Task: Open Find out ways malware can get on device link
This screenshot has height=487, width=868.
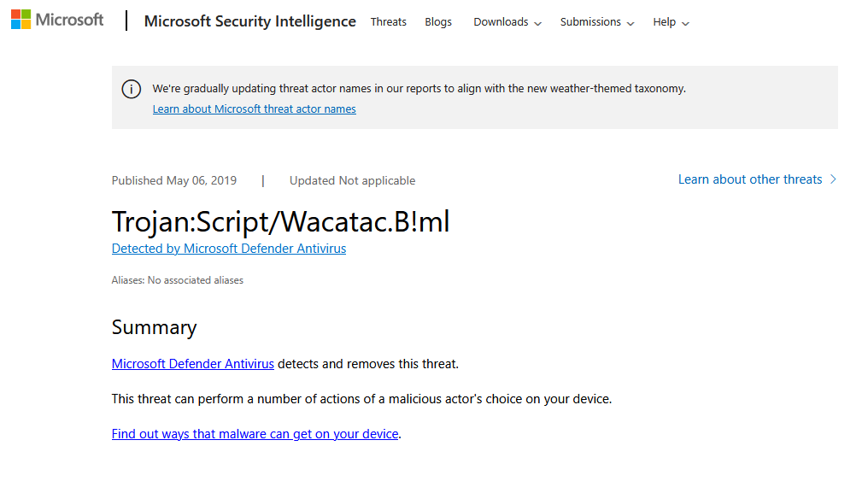Action: click(255, 434)
